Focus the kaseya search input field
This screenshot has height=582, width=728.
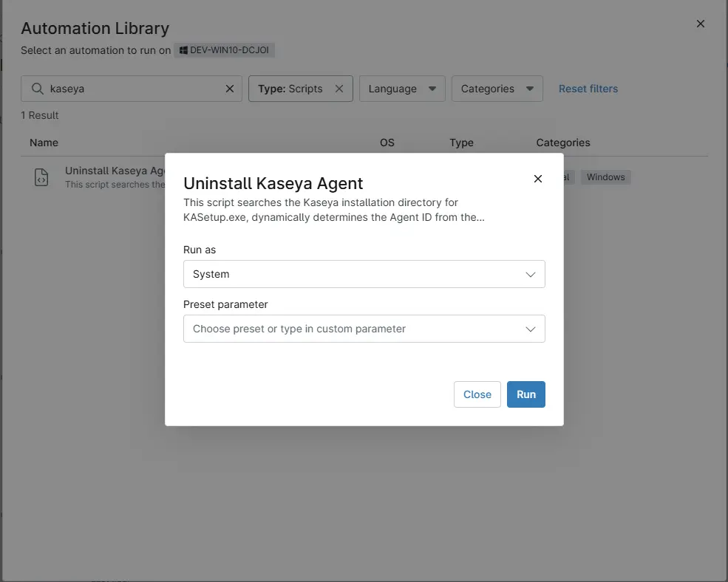[x=133, y=89]
